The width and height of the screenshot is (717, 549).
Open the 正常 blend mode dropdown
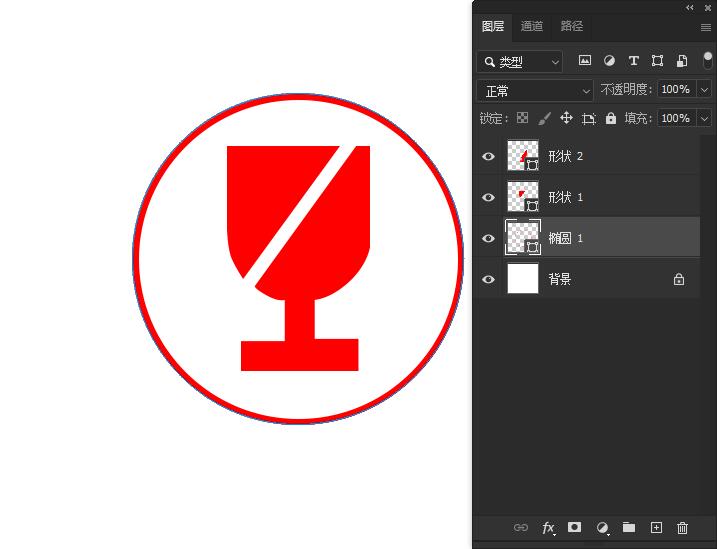[x=535, y=91]
